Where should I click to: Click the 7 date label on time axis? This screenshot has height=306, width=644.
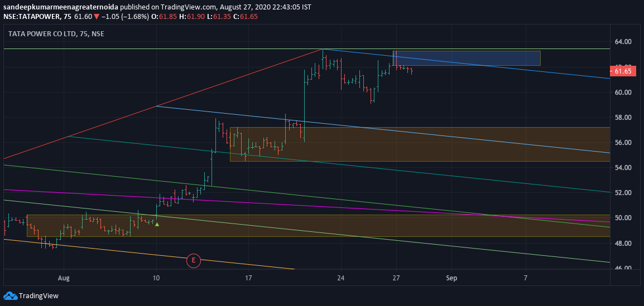click(x=525, y=278)
